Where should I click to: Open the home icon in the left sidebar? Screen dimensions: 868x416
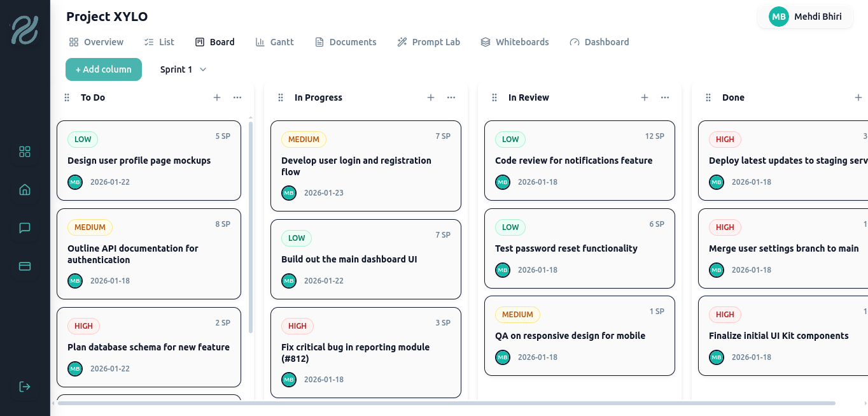click(24, 189)
